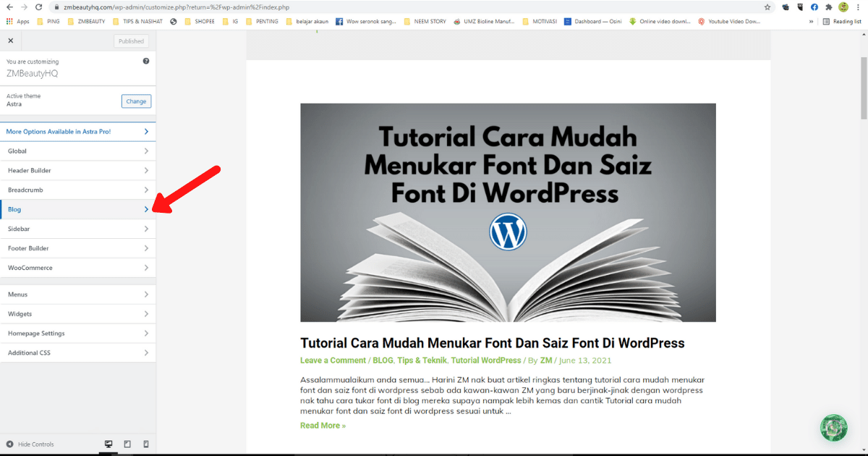Go forward in browser history
The width and height of the screenshot is (868, 456).
(25, 7)
